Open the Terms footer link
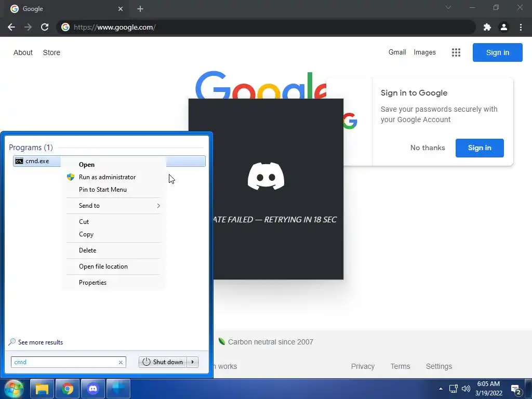532x399 pixels. [x=400, y=366]
